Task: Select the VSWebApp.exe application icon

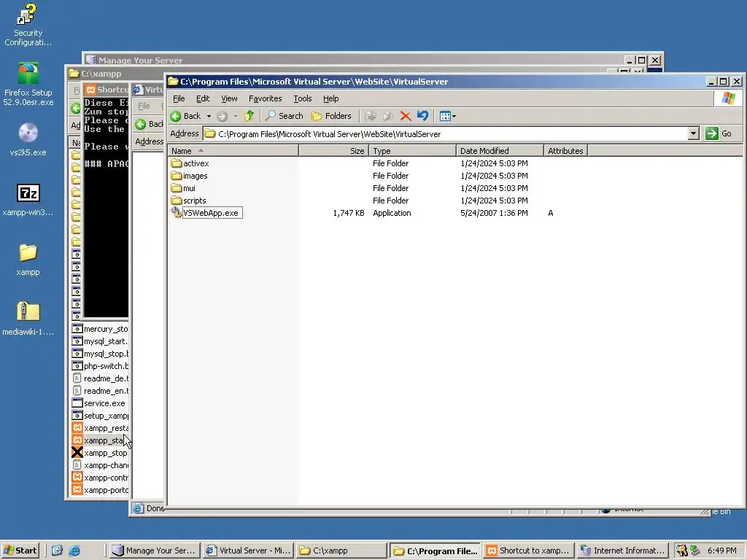Action: (x=177, y=213)
